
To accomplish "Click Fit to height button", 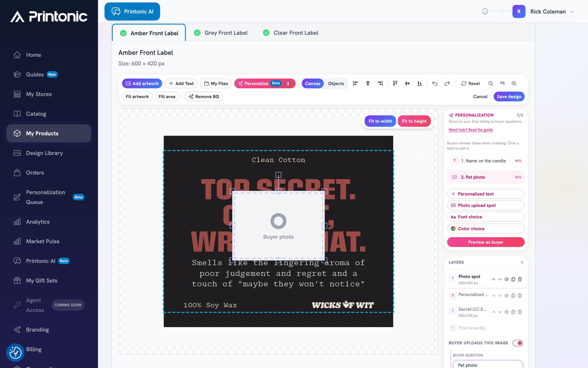I will 414,121.
